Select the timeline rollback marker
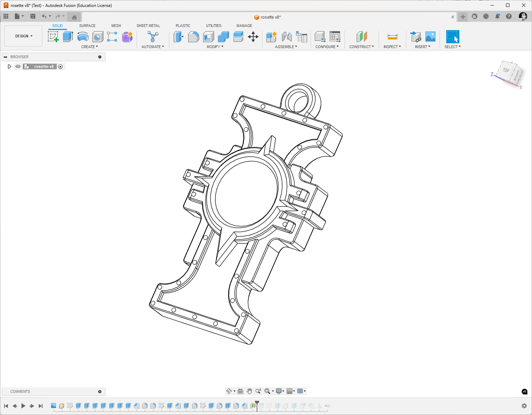 point(257,405)
